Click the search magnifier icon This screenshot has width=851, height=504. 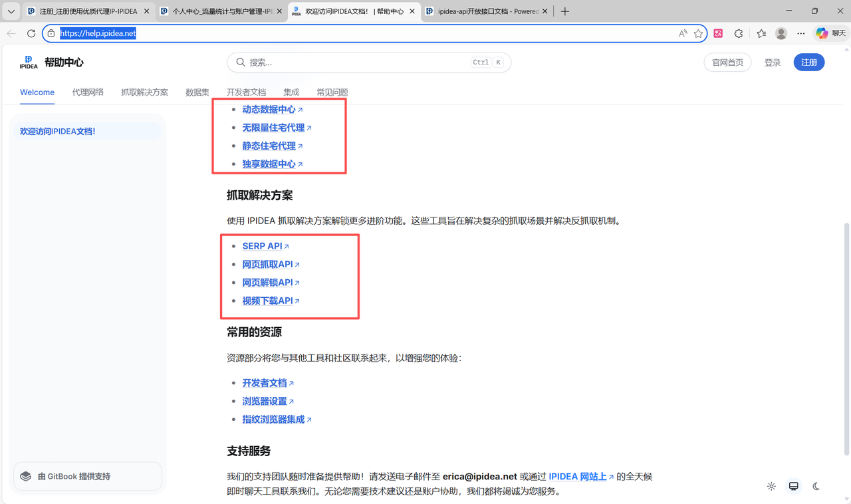(241, 63)
